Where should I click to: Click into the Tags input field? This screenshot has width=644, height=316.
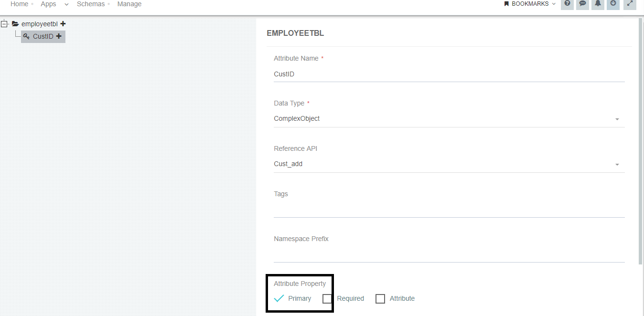point(449,209)
